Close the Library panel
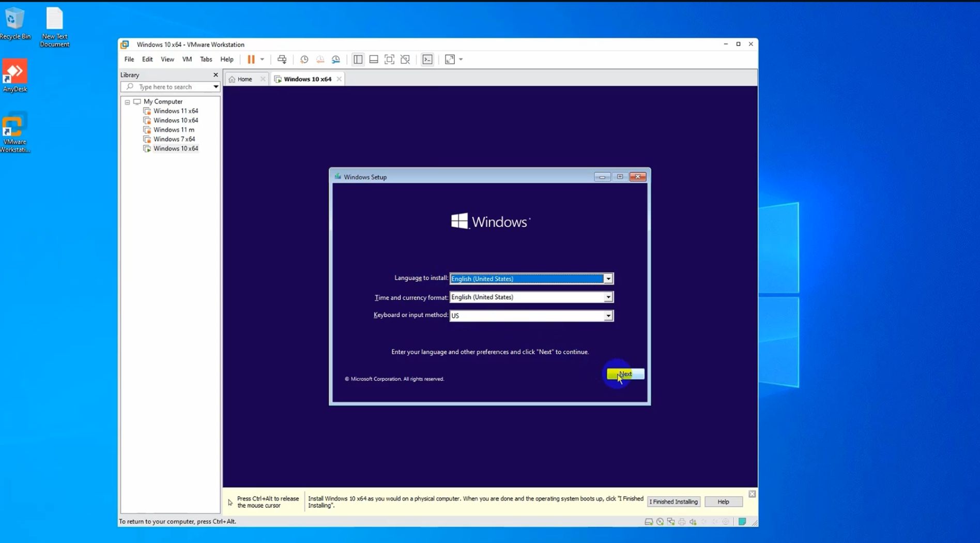Viewport: 980px width, 543px height. (x=216, y=75)
